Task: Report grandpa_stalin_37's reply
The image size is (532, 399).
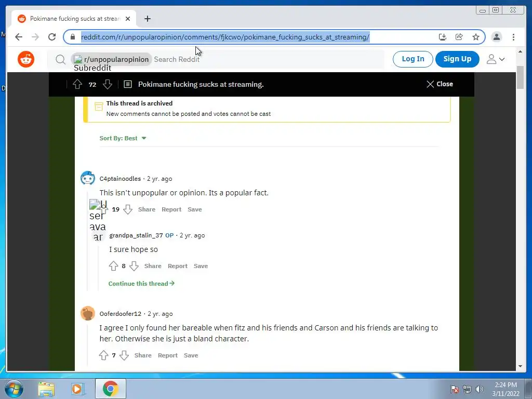Action: (x=178, y=266)
